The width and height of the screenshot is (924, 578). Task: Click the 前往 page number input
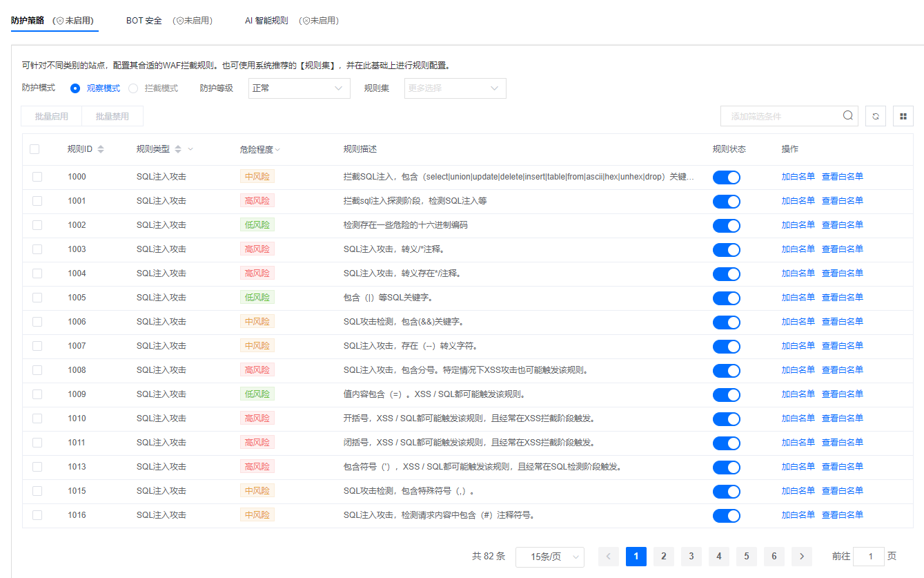[869, 557]
